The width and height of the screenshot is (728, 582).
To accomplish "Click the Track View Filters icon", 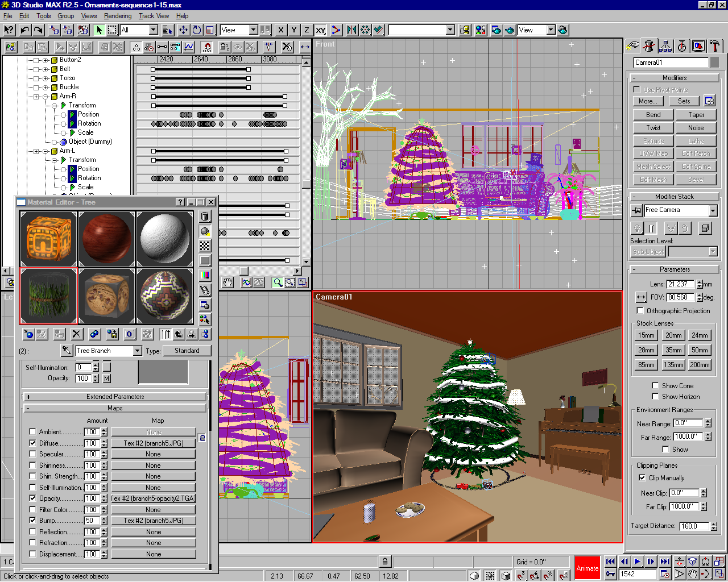I will (11, 47).
